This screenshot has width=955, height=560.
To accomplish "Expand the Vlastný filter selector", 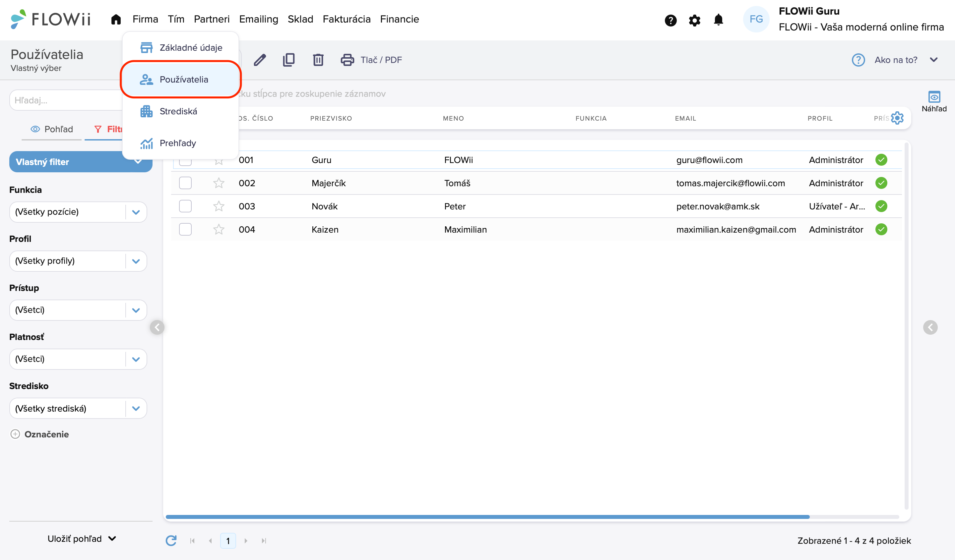I will pos(81,162).
